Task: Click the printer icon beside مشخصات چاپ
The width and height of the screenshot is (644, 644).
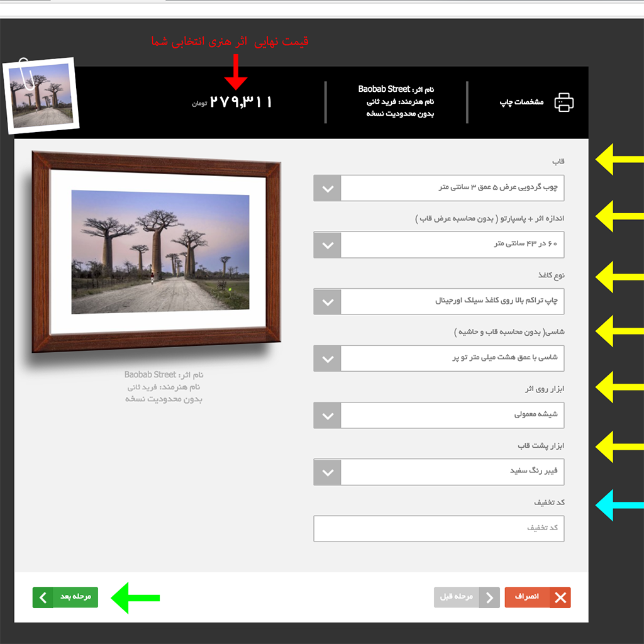Action: coord(564,103)
